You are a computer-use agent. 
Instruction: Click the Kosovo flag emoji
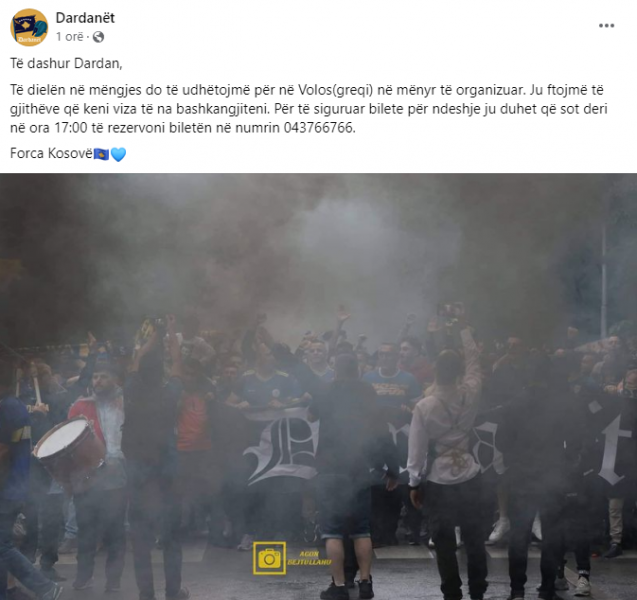(x=101, y=154)
